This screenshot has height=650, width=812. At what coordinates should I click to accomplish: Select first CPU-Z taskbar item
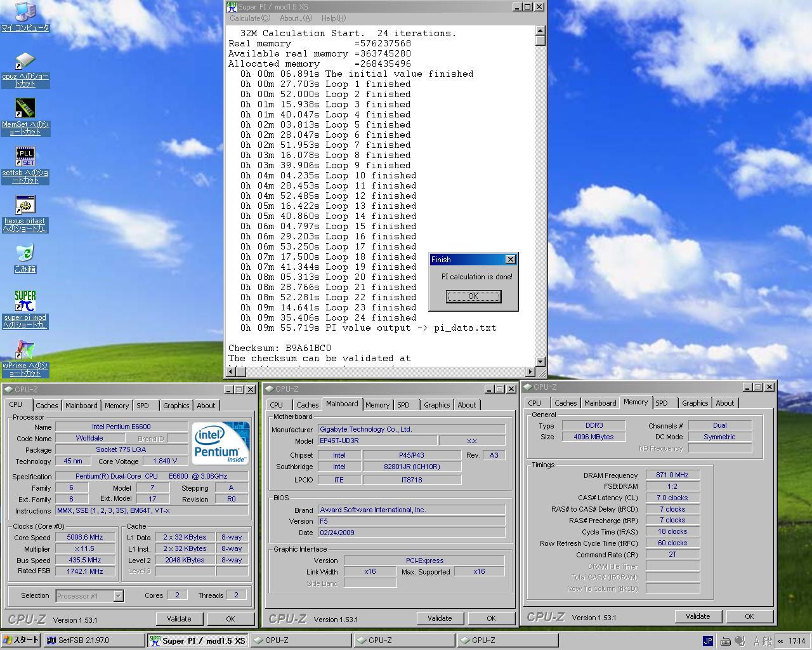coord(300,640)
